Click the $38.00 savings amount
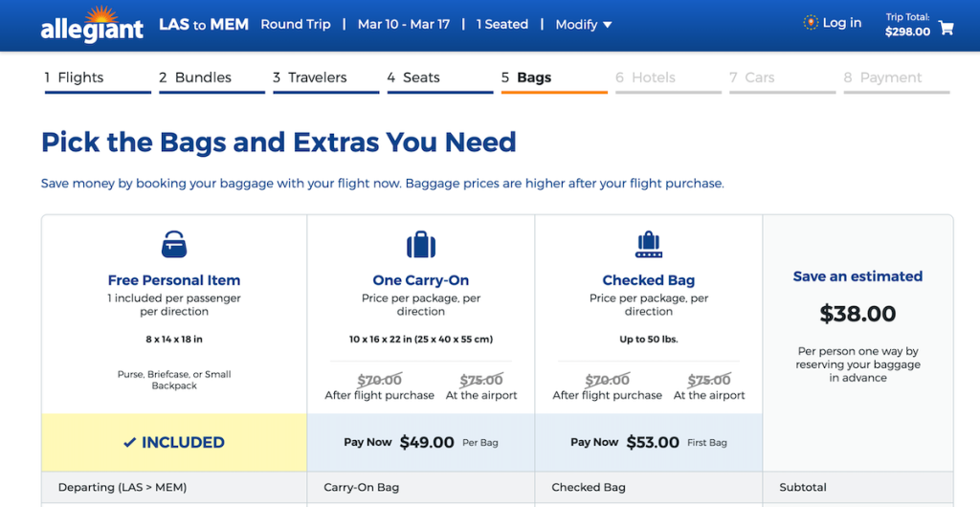Screen dimensions: 980x507 (x=857, y=314)
